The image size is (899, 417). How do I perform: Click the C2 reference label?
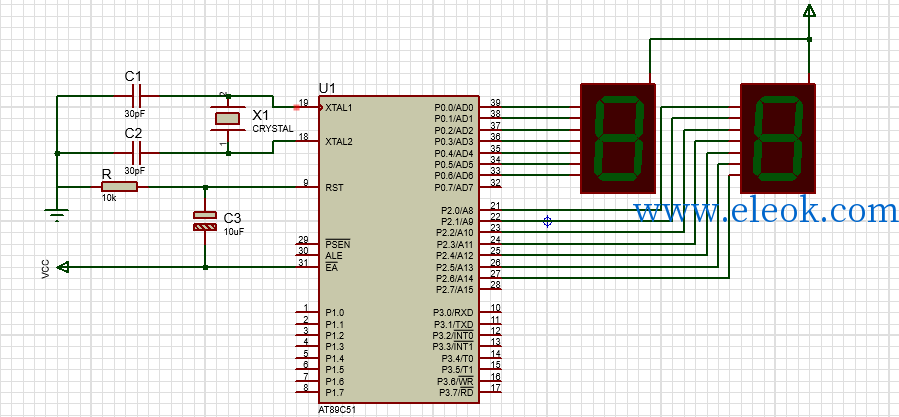pyautogui.click(x=133, y=134)
